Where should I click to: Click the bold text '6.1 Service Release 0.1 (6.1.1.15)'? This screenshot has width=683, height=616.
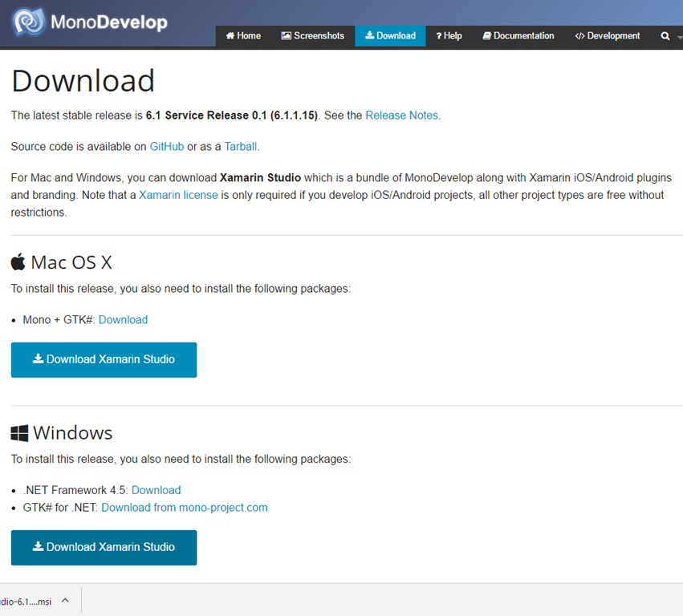[231, 115]
